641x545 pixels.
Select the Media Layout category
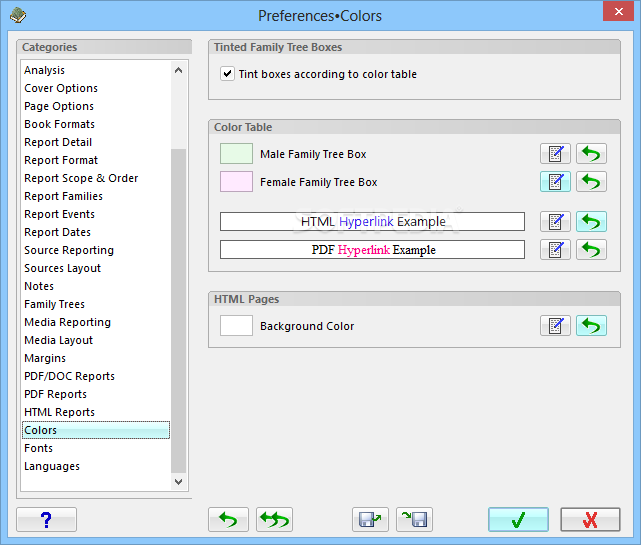pos(96,340)
